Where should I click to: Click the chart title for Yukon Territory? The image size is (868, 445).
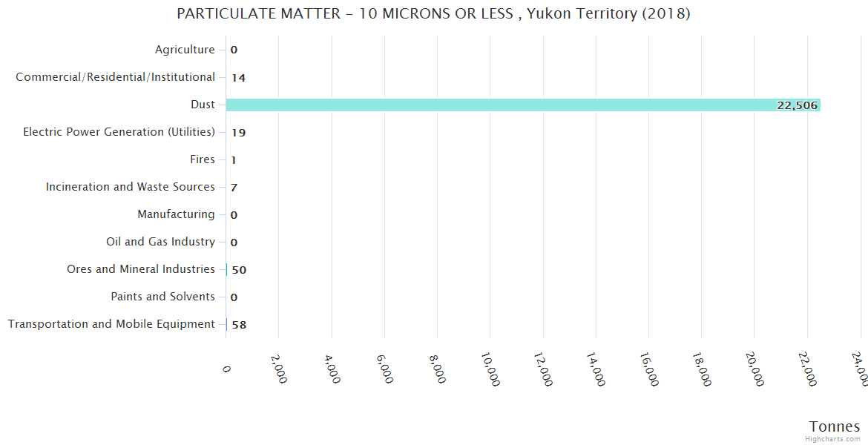433,14
